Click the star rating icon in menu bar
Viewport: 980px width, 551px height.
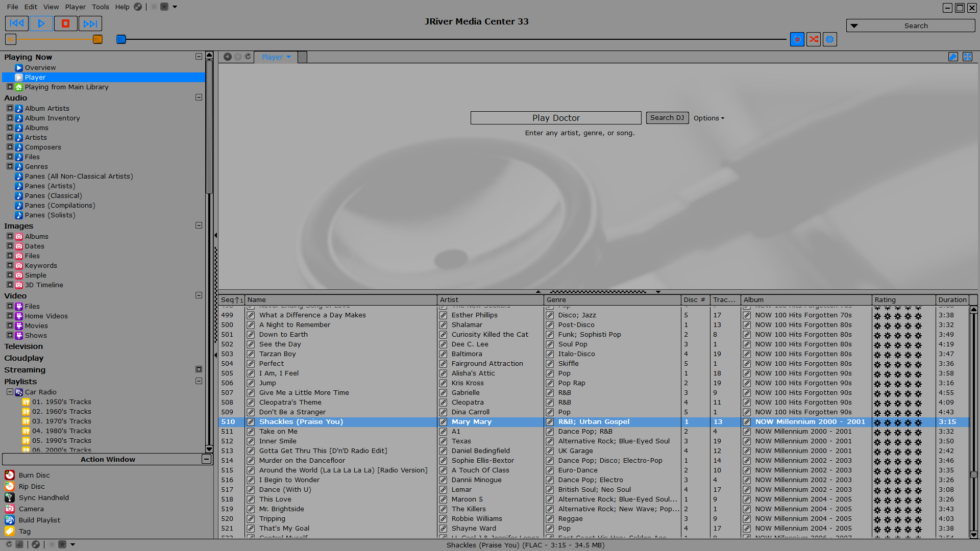coord(164,7)
